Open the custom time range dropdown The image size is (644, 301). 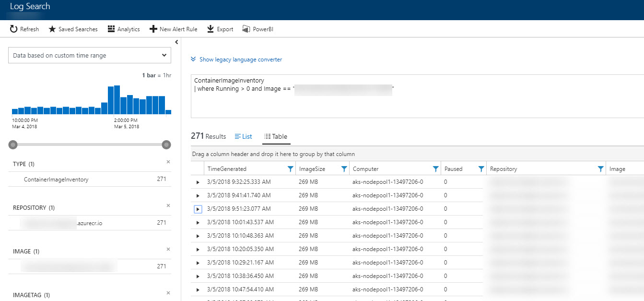(x=89, y=55)
